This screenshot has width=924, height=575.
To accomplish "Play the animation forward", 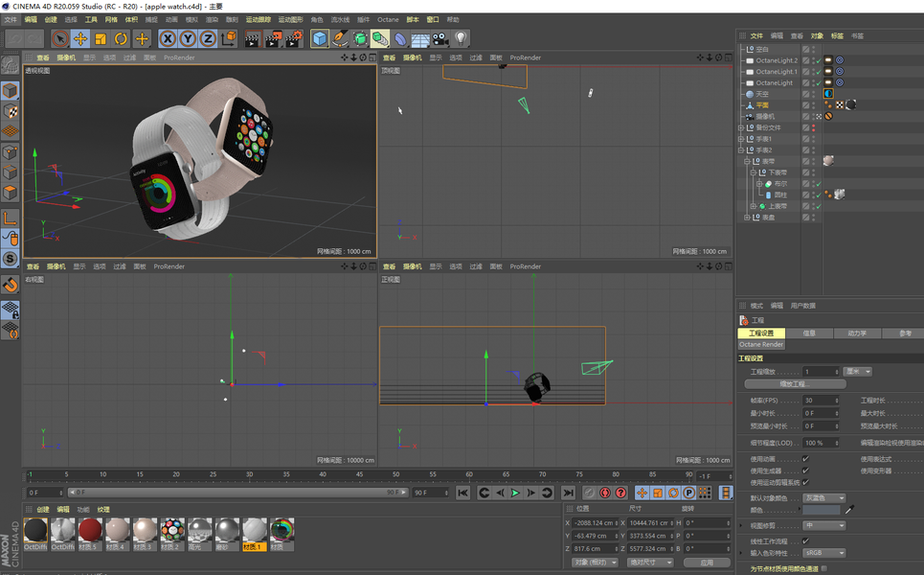I will click(516, 493).
